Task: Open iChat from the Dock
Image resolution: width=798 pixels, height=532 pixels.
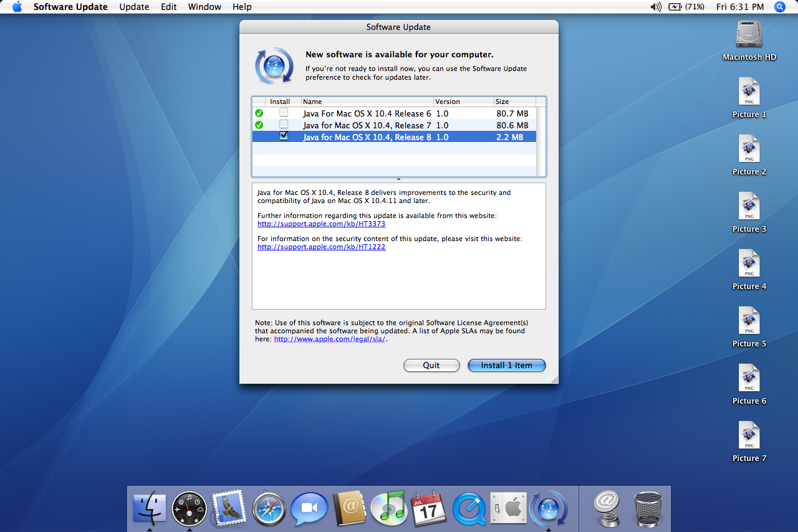Action: click(309, 508)
